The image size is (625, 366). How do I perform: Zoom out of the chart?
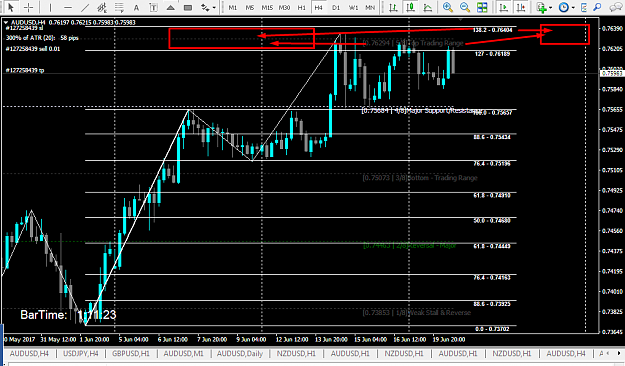click(x=465, y=7)
